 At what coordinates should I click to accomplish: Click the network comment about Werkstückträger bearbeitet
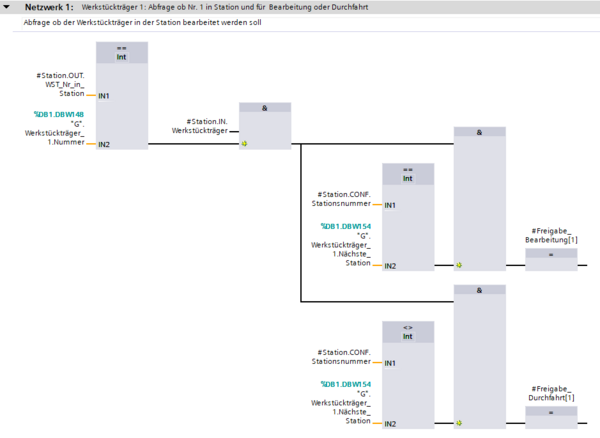point(142,22)
